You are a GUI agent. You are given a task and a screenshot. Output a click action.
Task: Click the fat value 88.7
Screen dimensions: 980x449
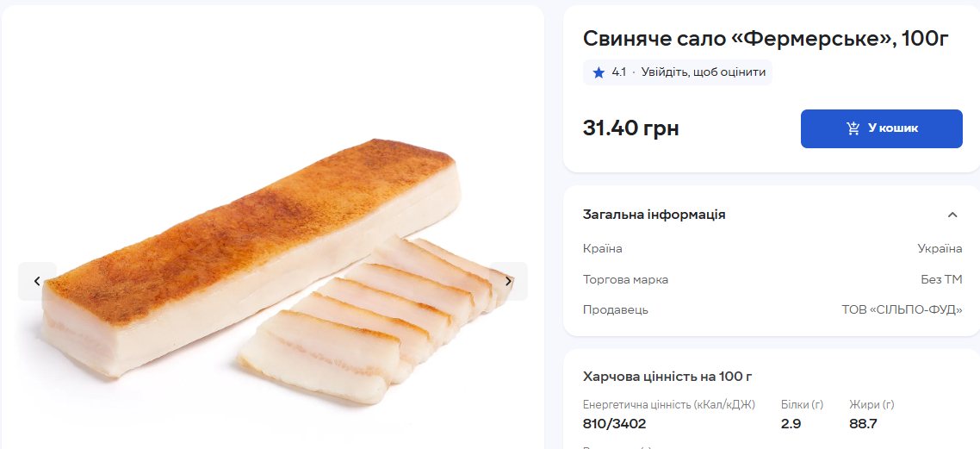click(863, 423)
